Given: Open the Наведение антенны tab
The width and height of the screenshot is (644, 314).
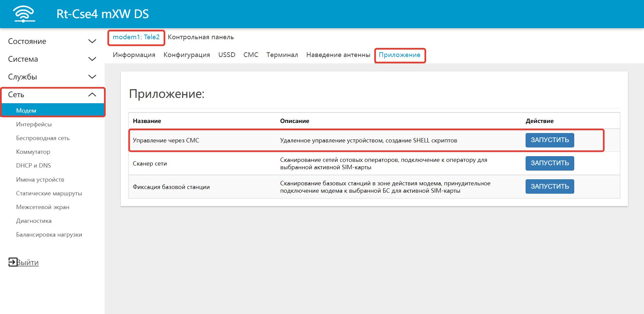Looking at the screenshot, I should pos(338,55).
